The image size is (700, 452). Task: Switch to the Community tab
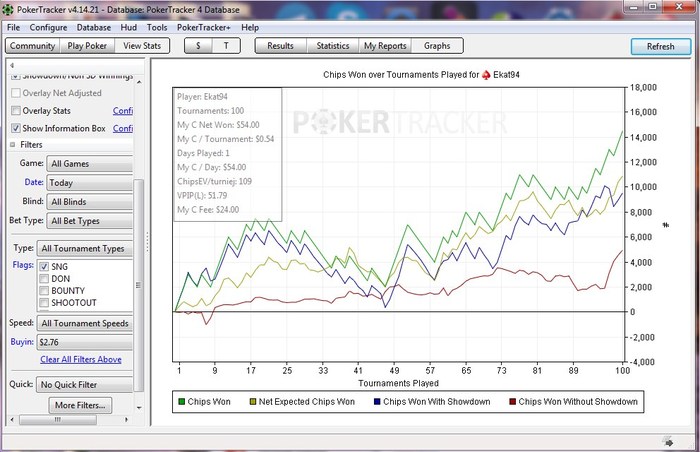[x=32, y=46]
